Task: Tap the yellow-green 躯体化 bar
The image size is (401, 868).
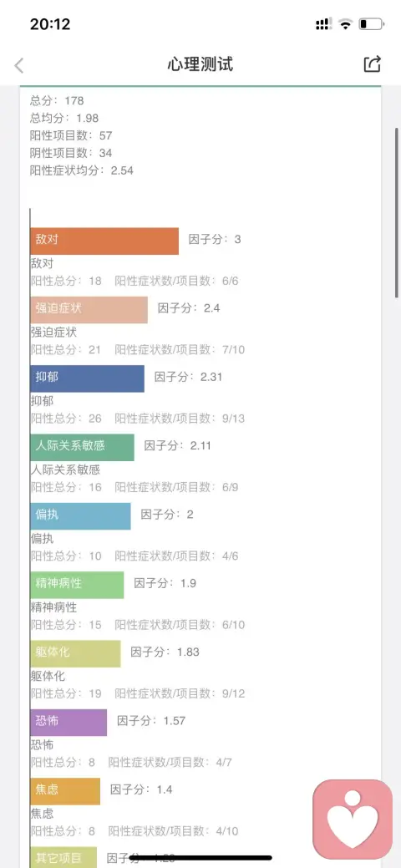Action: [76, 654]
